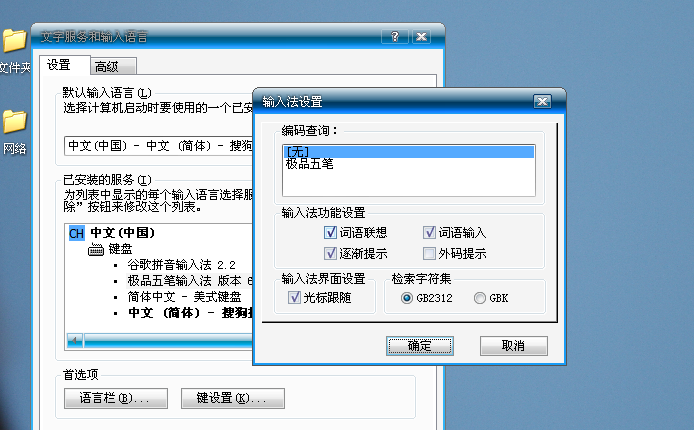Toggle the 光标跟随 checkbox
The width and height of the screenshot is (694, 430).
pos(294,297)
